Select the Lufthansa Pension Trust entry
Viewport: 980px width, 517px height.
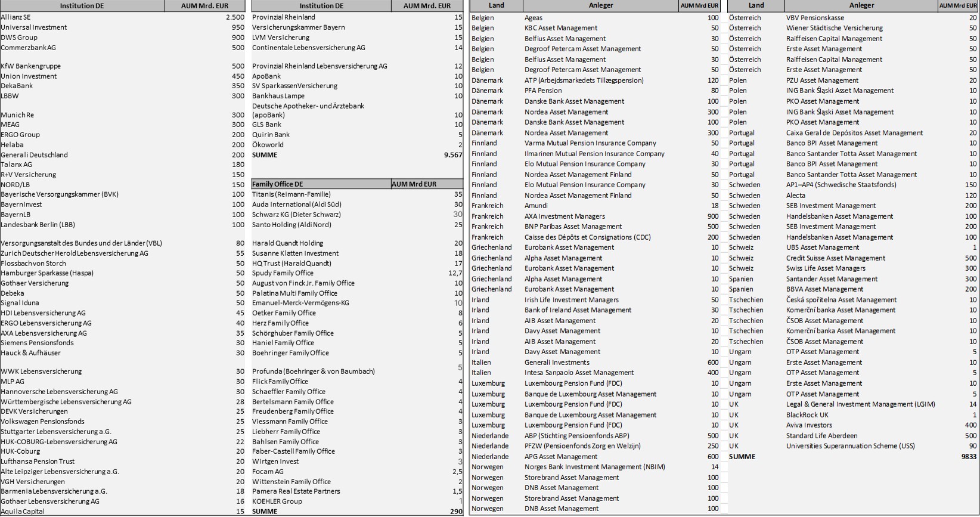click(38, 462)
